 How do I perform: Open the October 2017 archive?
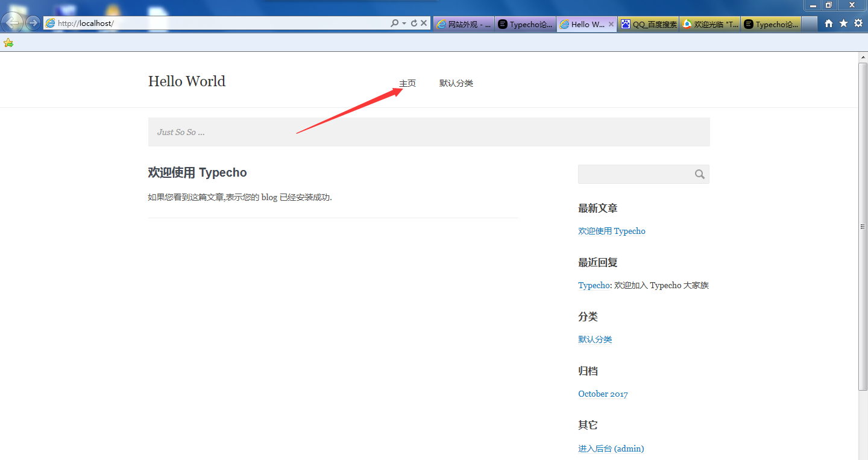pos(603,394)
